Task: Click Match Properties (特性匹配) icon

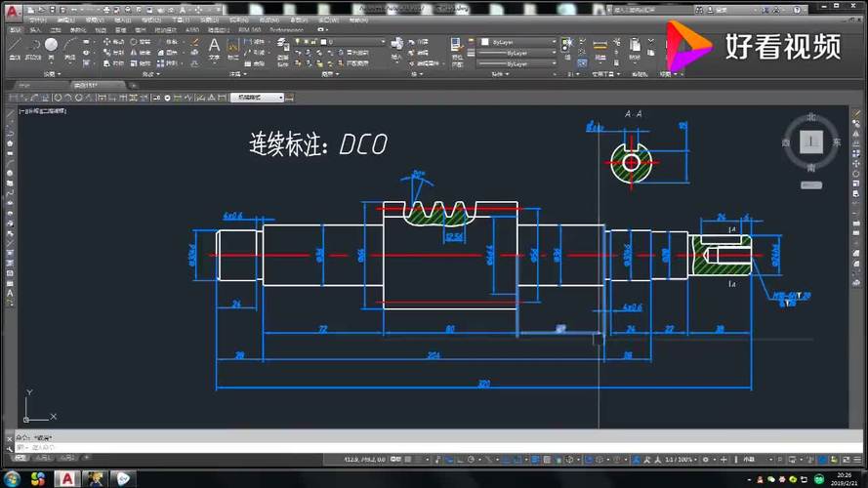Action: [456, 51]
